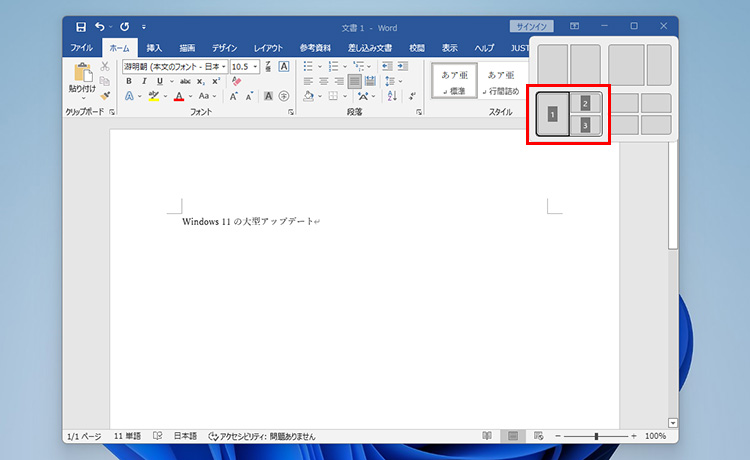Image resolution: width=750 pixels, height=460 pixels.
Task: Apply bulleted list icon
Action: (x=308, y=66)
